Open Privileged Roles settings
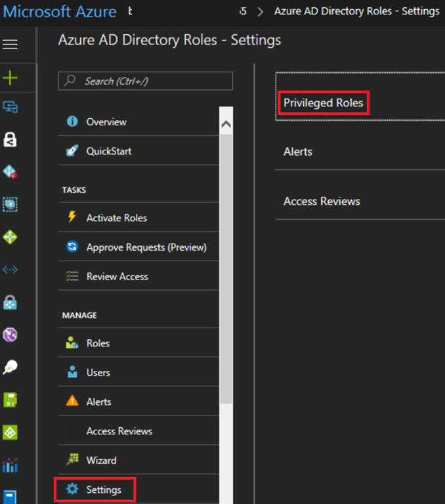The image size is (445, 504). coord(323,103)
